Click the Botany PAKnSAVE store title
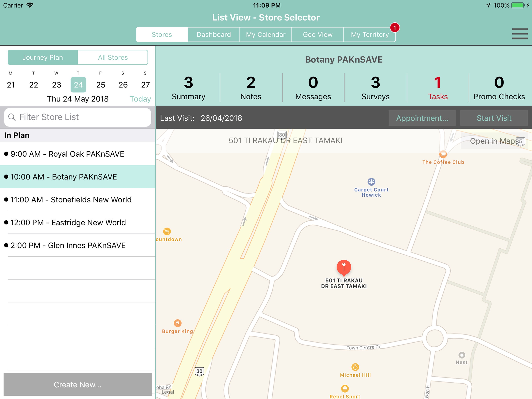 click(344, 59)
